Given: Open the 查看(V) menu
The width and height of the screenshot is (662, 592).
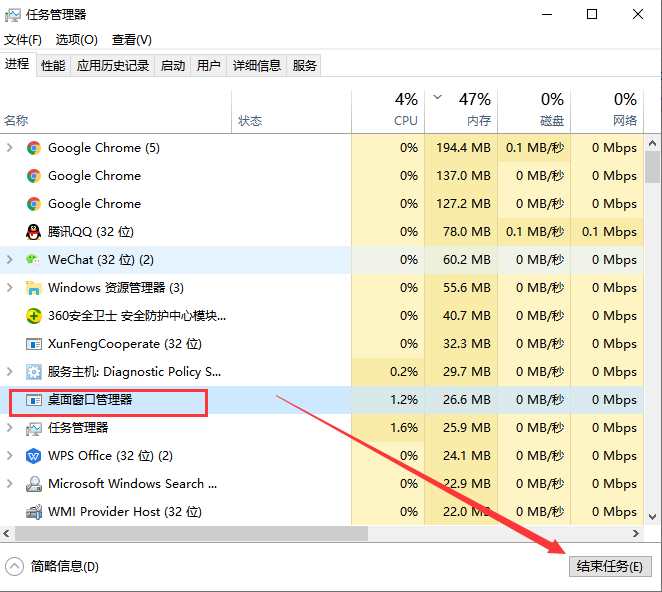Looking at the screenshot, I should coord(131,40).
